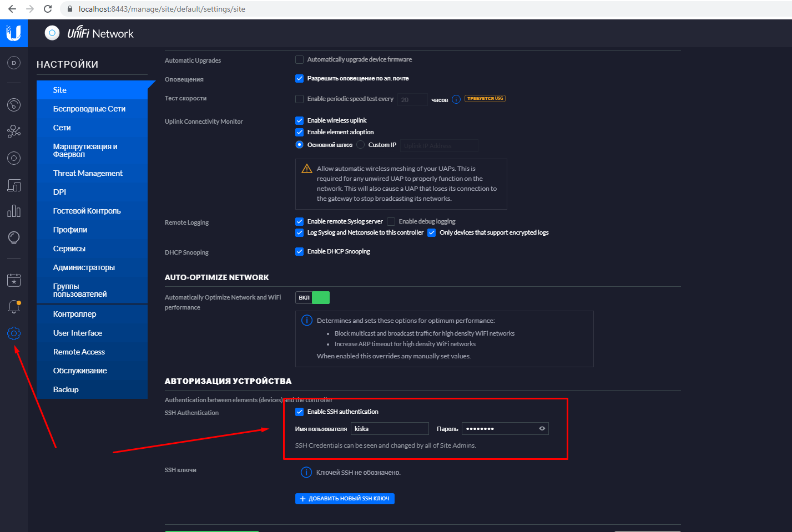The height and width of the screenshot is (532, 792).
Task: Open the Events calendar icon
Action: click(x=14, y=280)
